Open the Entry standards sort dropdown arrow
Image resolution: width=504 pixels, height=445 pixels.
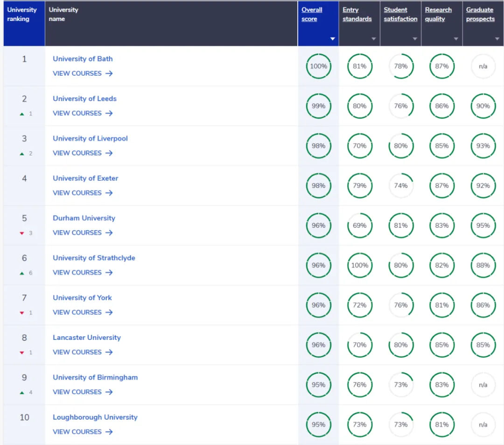click(x=373, y=39)
